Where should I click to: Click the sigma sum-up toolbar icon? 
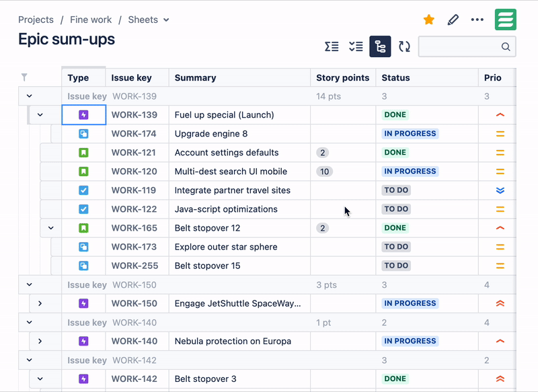[332, 46]
